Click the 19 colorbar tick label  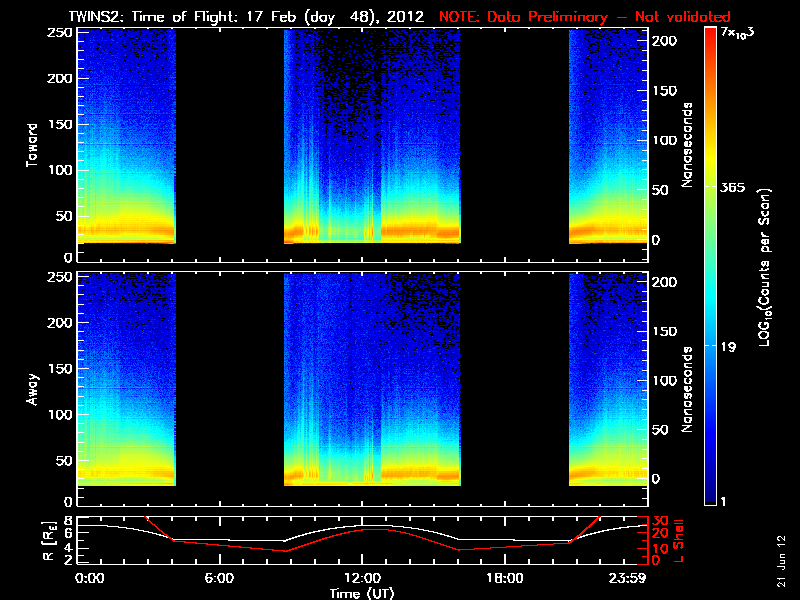(728, 347)
